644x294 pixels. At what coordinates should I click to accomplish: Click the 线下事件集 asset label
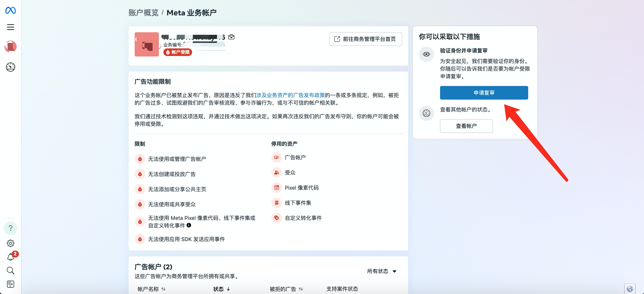point(298,203)
